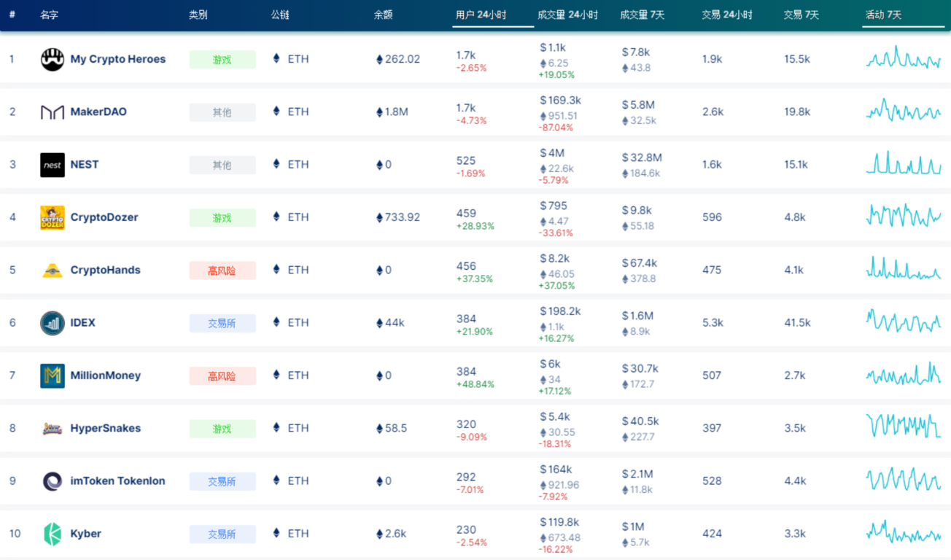951x560 pixels.
Task: Sort by the 交易 7天 column header
Action: [x=801, y=15]
